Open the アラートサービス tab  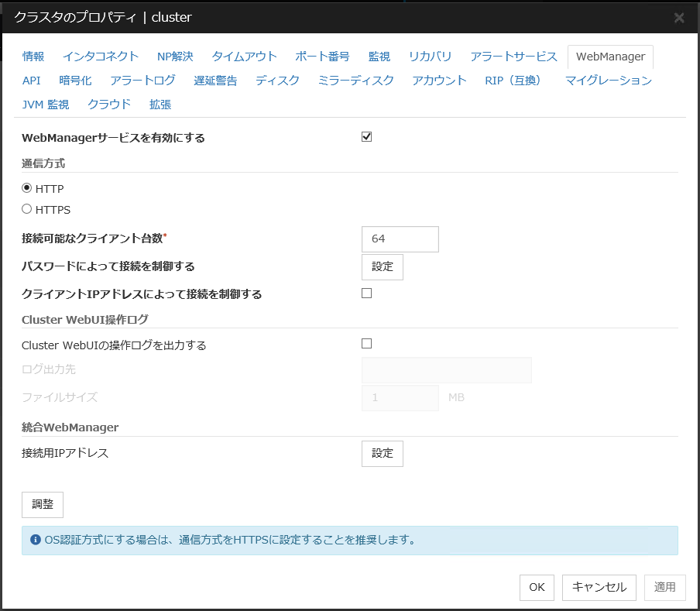[x=513, y=57]
